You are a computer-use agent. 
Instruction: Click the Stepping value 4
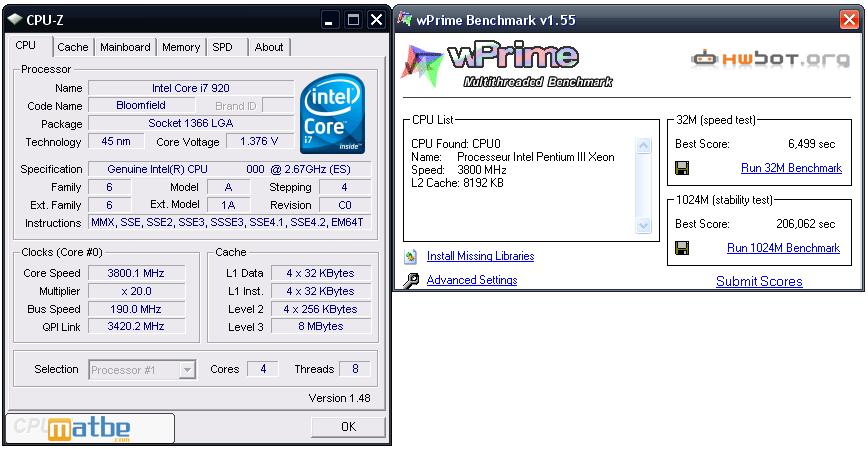tap(345, 187)
